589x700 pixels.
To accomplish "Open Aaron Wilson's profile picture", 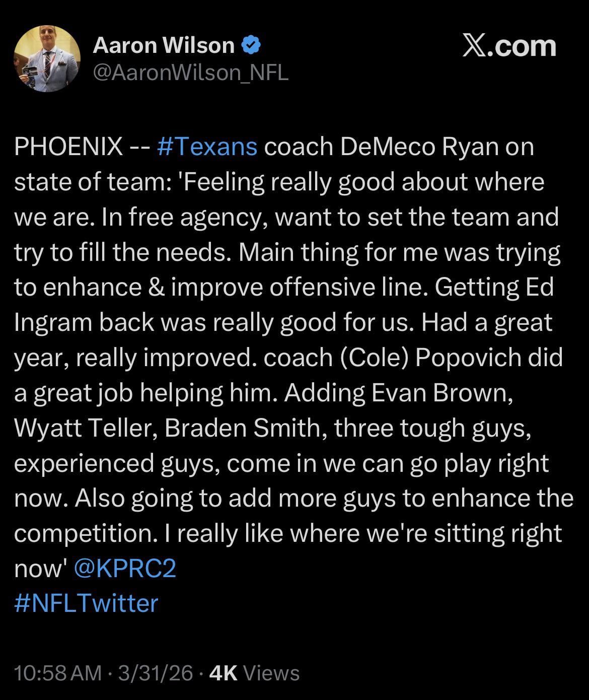I will (x=47, y=58).
